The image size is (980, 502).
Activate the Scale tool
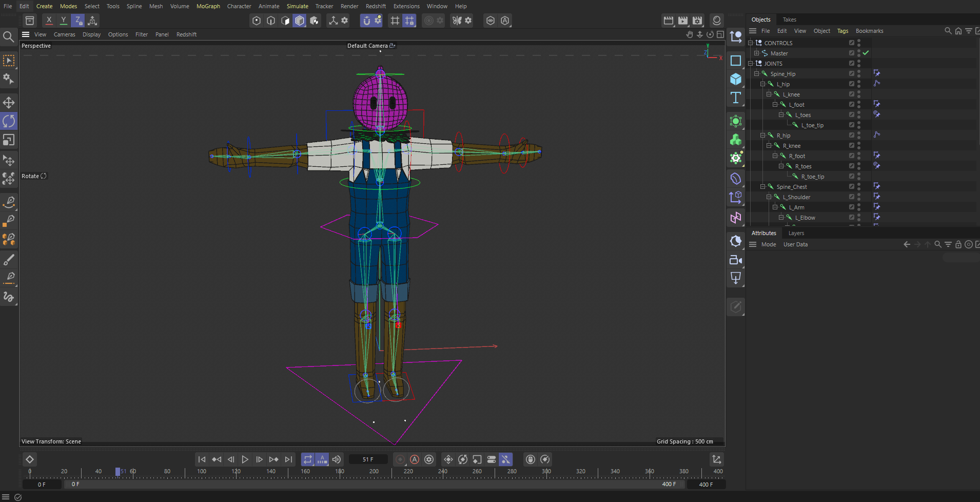[9, 140]
